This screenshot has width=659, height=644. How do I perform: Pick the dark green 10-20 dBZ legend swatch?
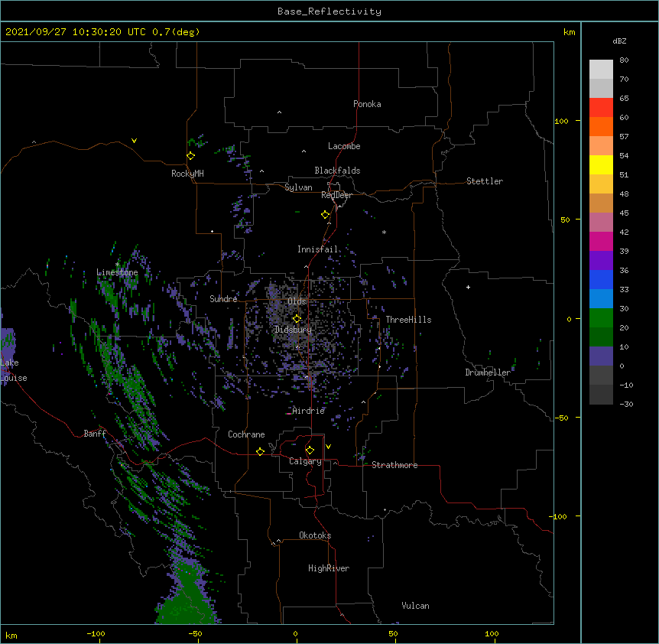pos(601,337)
